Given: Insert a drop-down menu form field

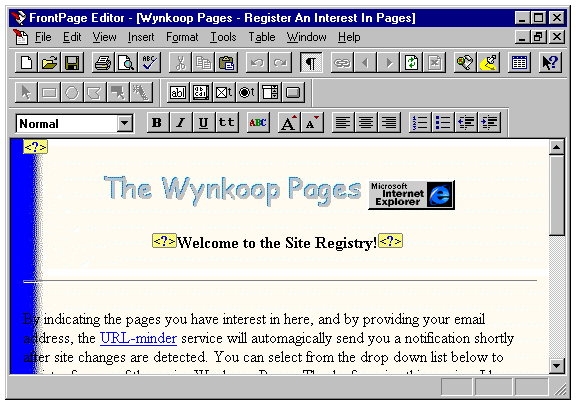Looking at the screenshot, I should [270, 92].
